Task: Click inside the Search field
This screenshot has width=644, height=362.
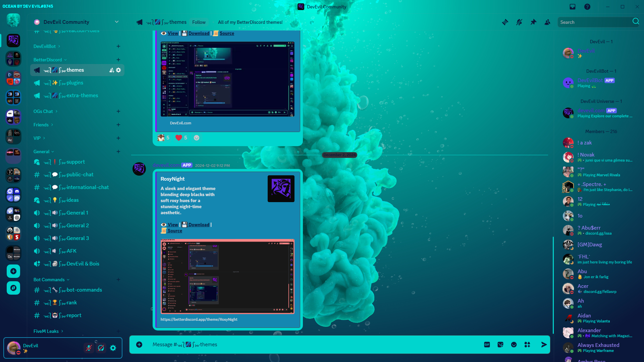Action: pyautogui.click(x=594, y=22)
